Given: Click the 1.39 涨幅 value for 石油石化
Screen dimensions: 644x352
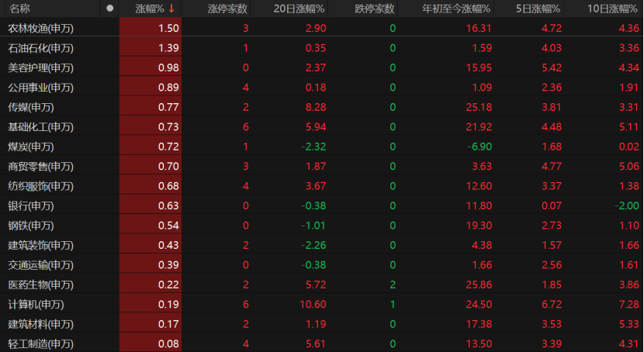Looking at the screenshot, I should click(x=168, y=48).
